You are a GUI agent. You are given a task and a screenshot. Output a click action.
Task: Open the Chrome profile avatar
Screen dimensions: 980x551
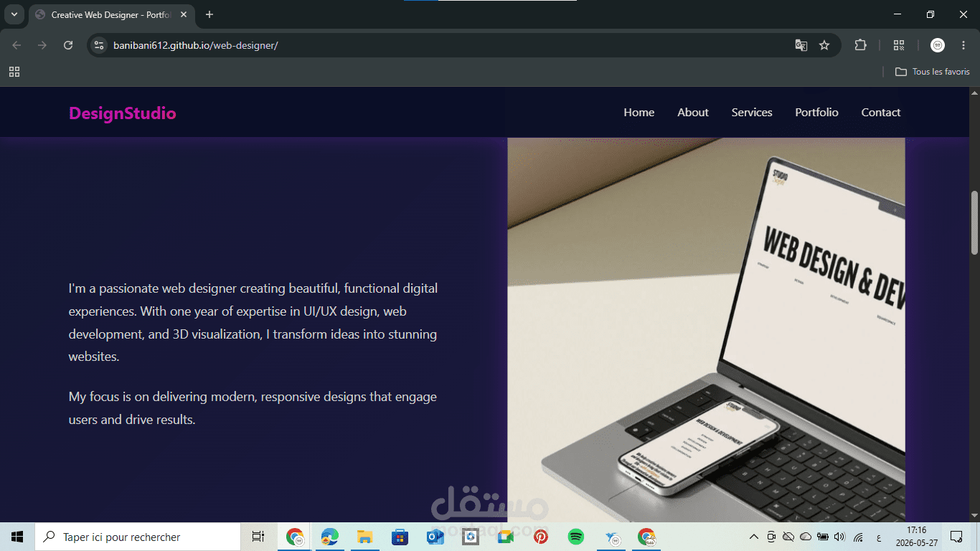(x=938, y=45)
